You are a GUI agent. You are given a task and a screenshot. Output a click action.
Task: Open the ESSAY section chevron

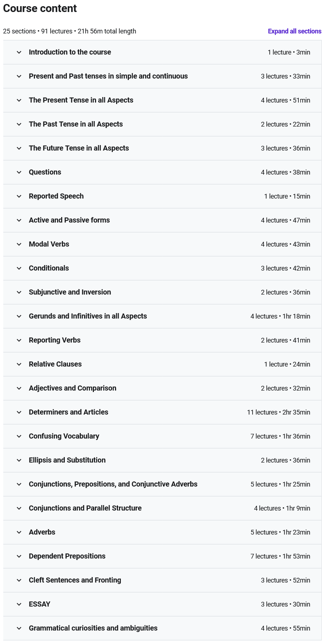(x=19, y=604)
